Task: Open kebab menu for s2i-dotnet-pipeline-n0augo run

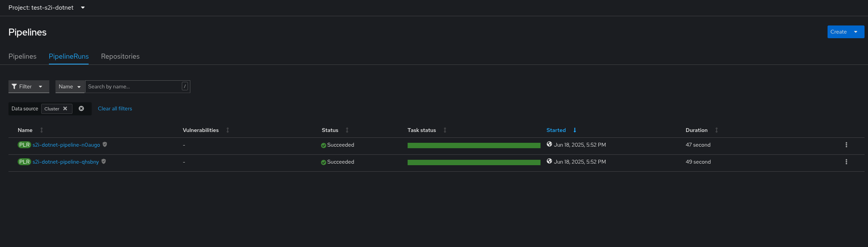Action: [846, 145]
